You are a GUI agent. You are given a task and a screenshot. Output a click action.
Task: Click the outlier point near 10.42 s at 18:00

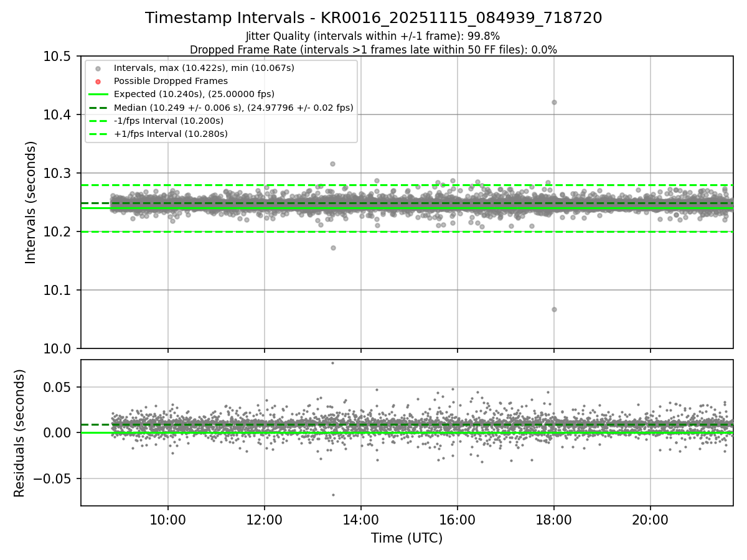tap(554, 102)
